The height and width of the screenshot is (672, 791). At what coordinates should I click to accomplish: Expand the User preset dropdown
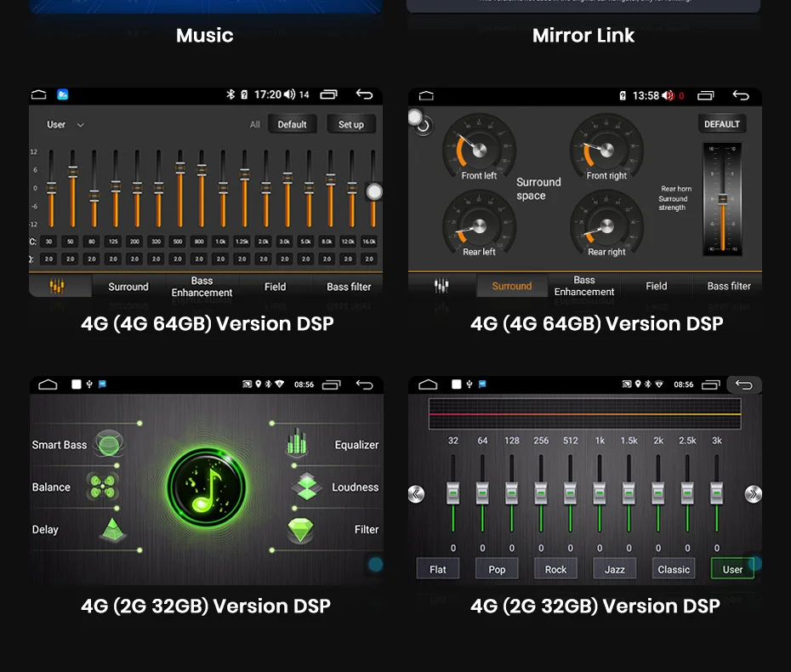pyautogui.click(x=65, y=124)
